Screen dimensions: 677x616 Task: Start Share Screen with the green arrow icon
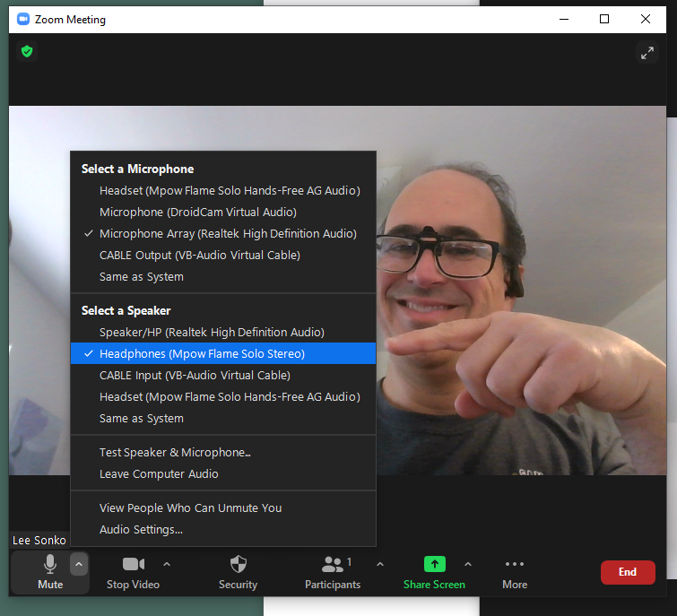tap(434, 564)
